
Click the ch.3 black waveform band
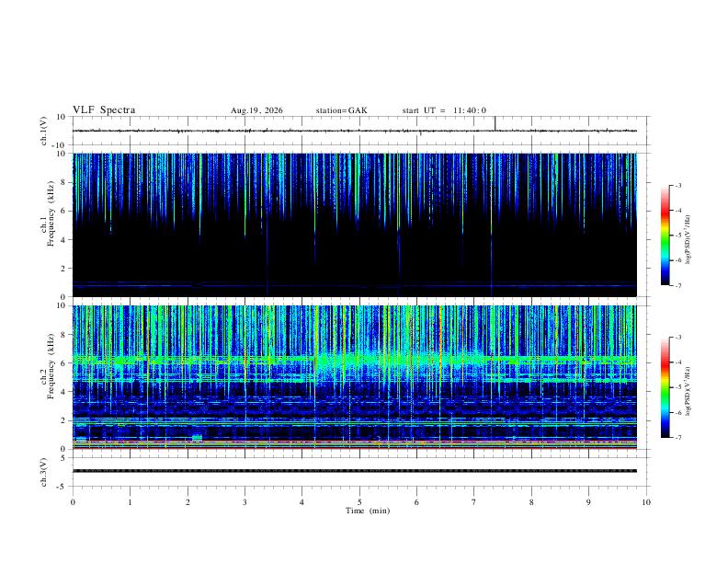coord(355,471)
